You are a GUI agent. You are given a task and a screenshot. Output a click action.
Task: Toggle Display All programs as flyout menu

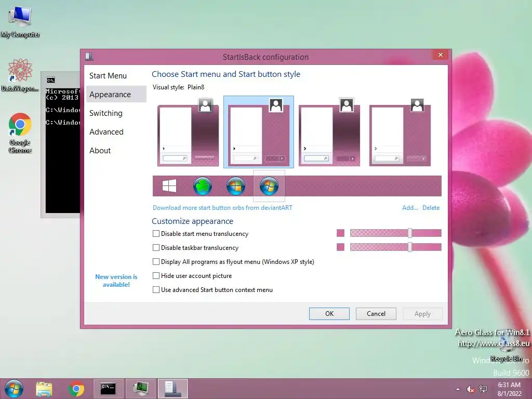pyautogui.click(x=156, y=262)
